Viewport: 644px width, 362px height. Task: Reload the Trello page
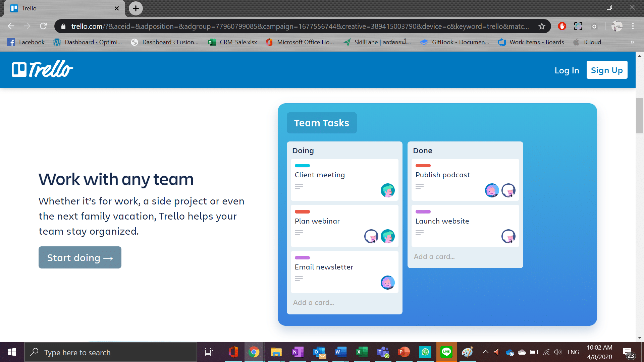(x=43, y=26)
